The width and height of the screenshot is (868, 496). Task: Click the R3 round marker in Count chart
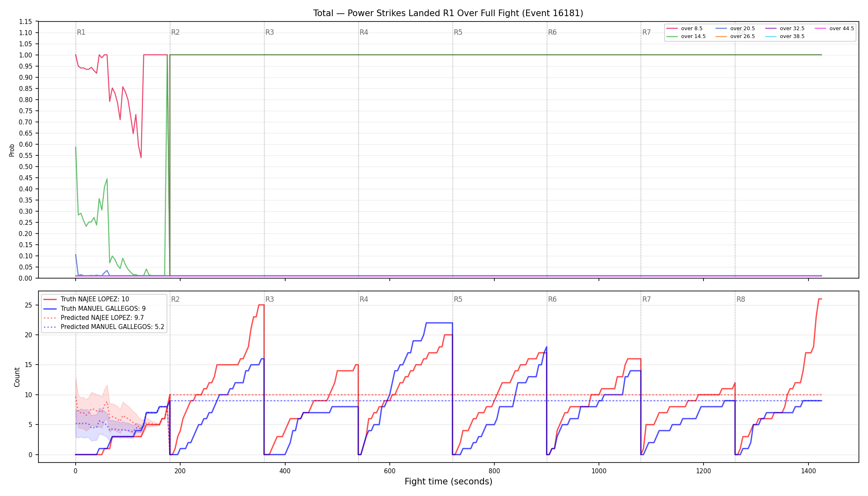point(269,299)
